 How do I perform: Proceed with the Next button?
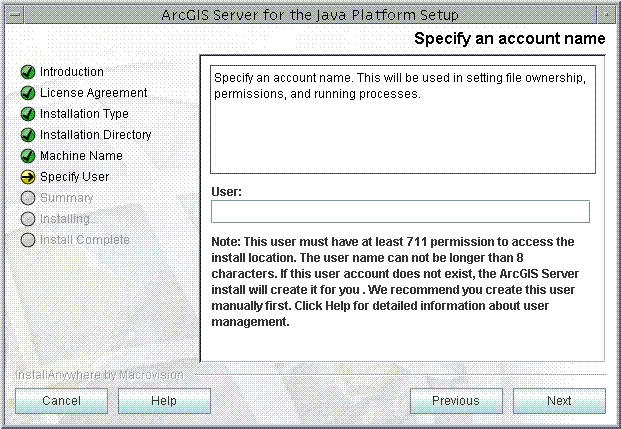[559, 401]
